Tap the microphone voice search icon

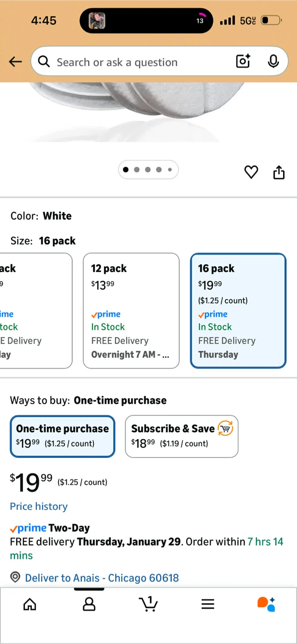point(273,61)
